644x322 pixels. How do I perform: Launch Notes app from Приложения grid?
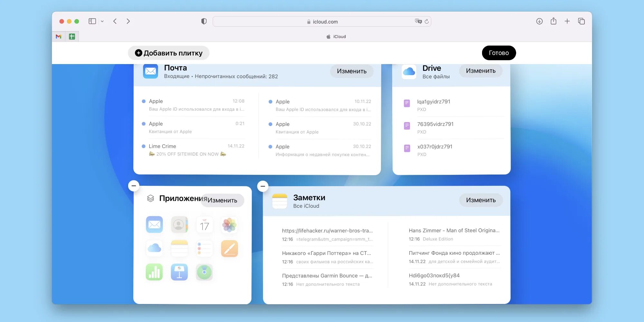tap(179, 248)
